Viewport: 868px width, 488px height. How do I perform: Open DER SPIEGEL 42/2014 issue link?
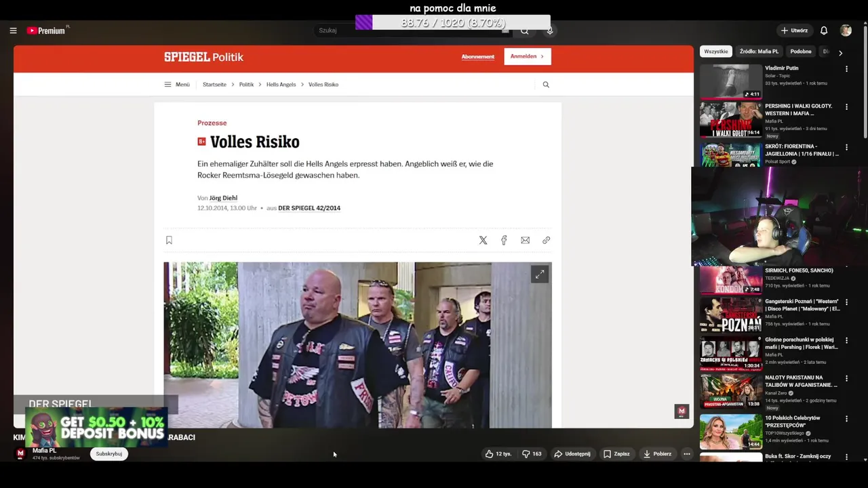[x=309, y=208]
